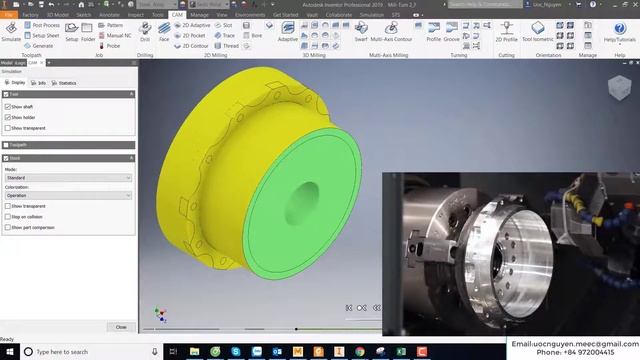The height and width of the screenshot is (360, 640).
Task: Select the Trace tool
Action: (x=224, y=36)
